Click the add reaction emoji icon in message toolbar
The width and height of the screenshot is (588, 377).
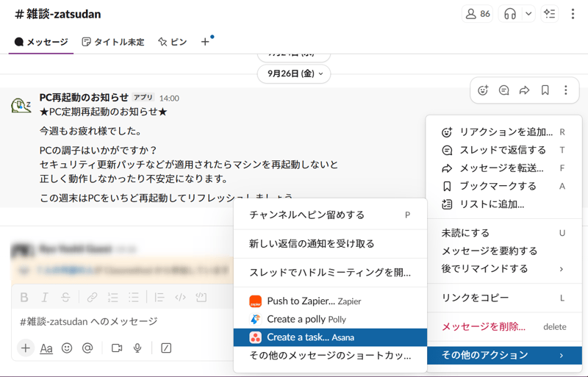pyautogui.click(x=483, y=90)
